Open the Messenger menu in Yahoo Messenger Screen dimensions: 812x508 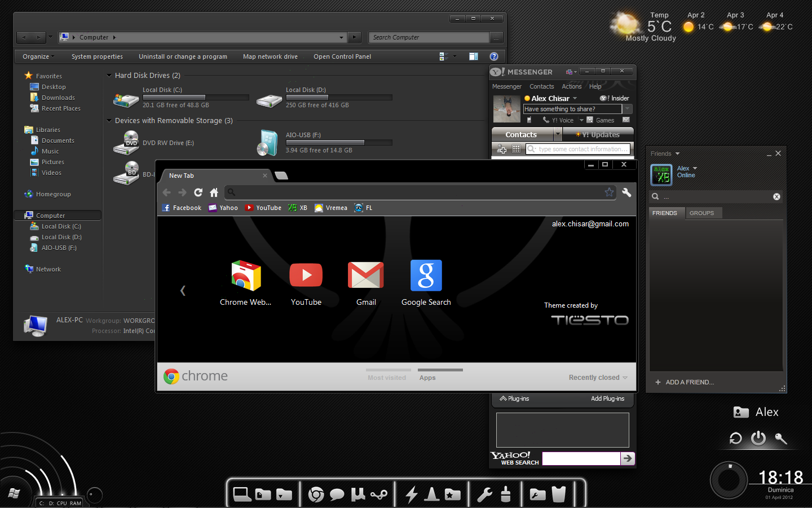507,86
